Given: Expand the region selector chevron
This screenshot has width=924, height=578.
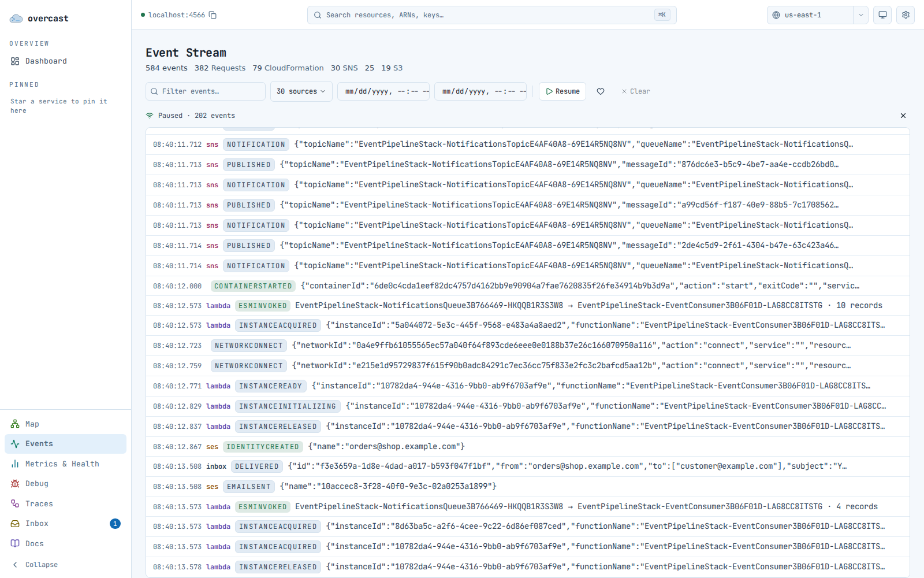Looking at the screenshot, I should pyautogui.click(x=860, y=15).
